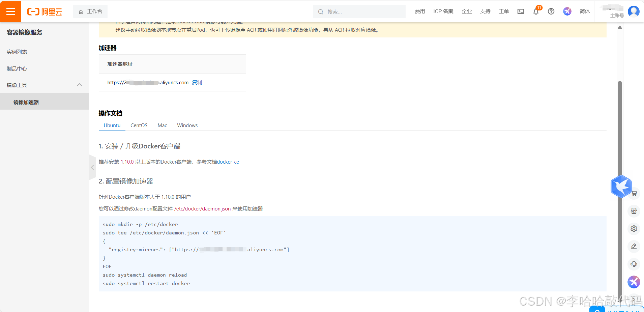
Task: Go to 制品中心 in sidebar
Action: point(17,68)
